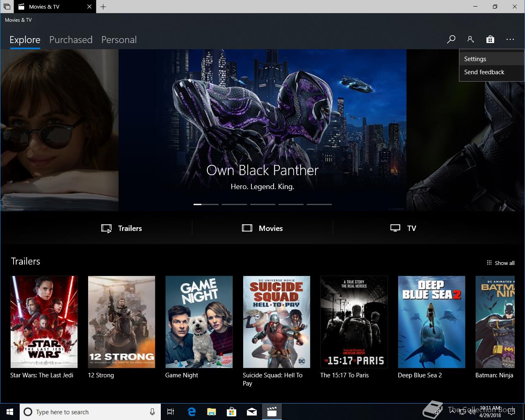Launch Microsoft Edge from taskbar
Screen dimensions: 525x420
[192, 412]
